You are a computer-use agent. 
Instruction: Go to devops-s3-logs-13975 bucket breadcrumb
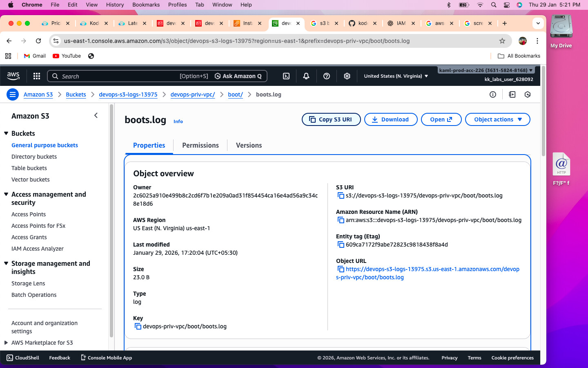pos(128,94)
